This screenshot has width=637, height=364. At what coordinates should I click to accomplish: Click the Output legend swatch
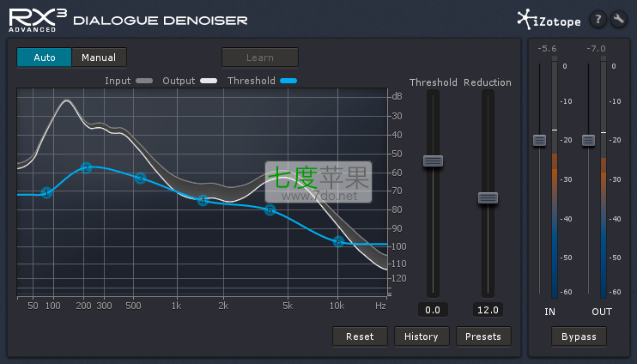tap(209, 81)
